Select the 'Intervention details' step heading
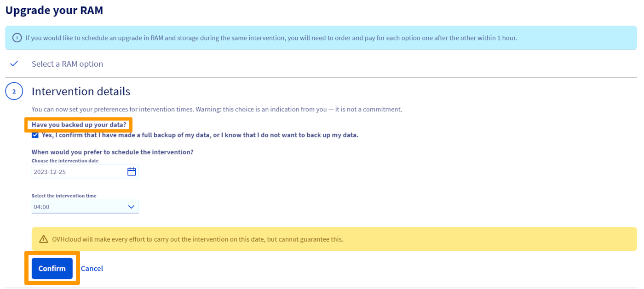644x289 pixels. [80, 92]
